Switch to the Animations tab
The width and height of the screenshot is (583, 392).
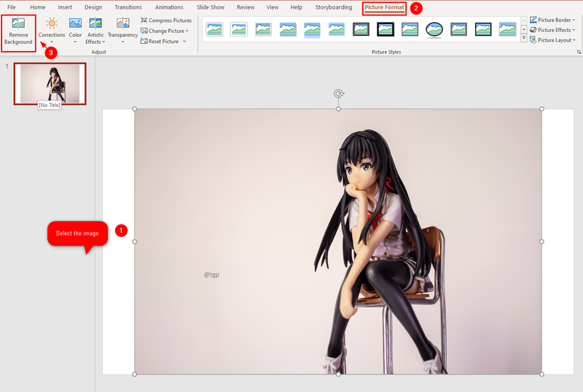pos(169,7)
